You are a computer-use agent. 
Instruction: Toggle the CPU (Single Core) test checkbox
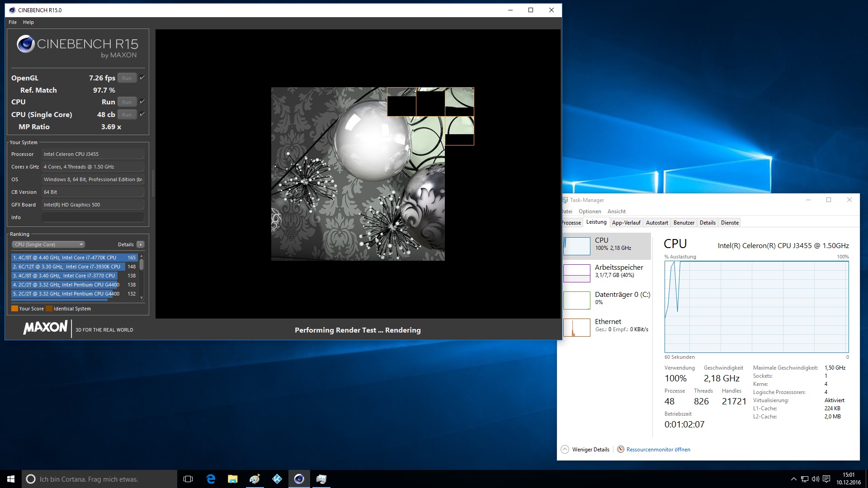[x=142, y=114]
